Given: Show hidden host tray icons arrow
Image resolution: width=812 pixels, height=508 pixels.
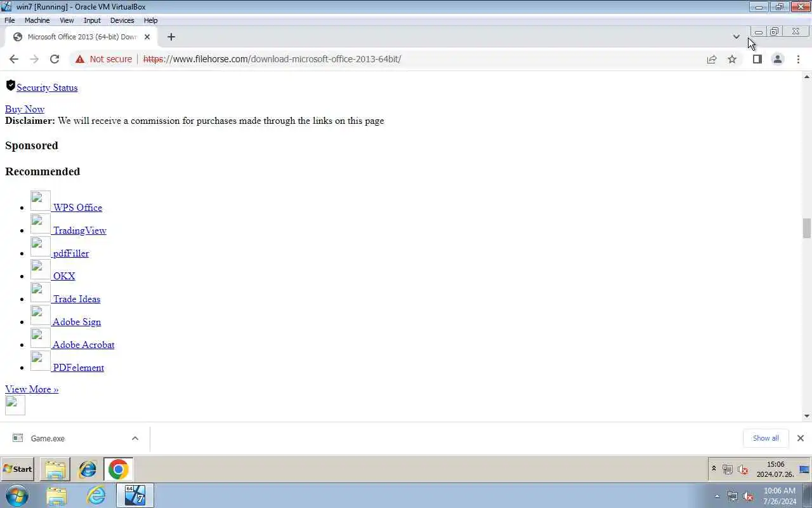Looking at the screenshot, I should 717,497.
